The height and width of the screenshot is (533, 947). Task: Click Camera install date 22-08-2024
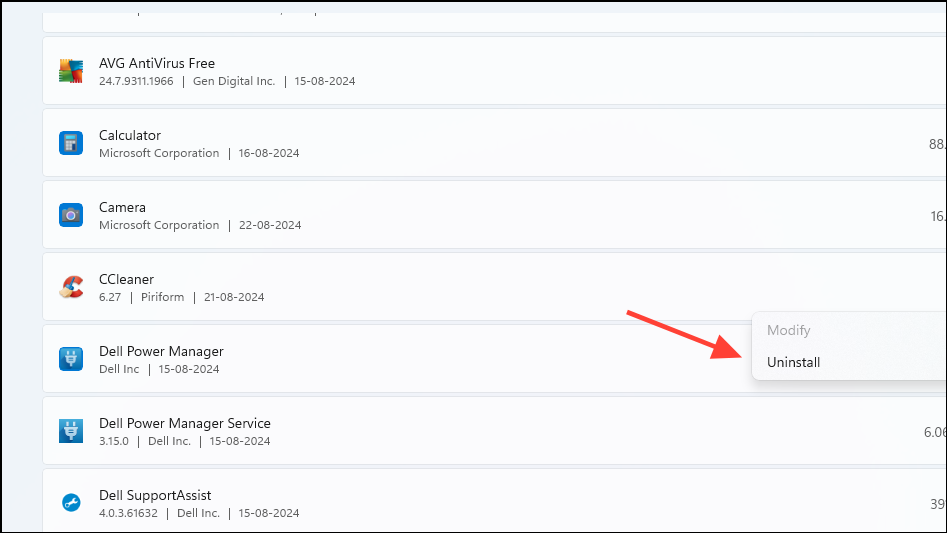(270, 225)
